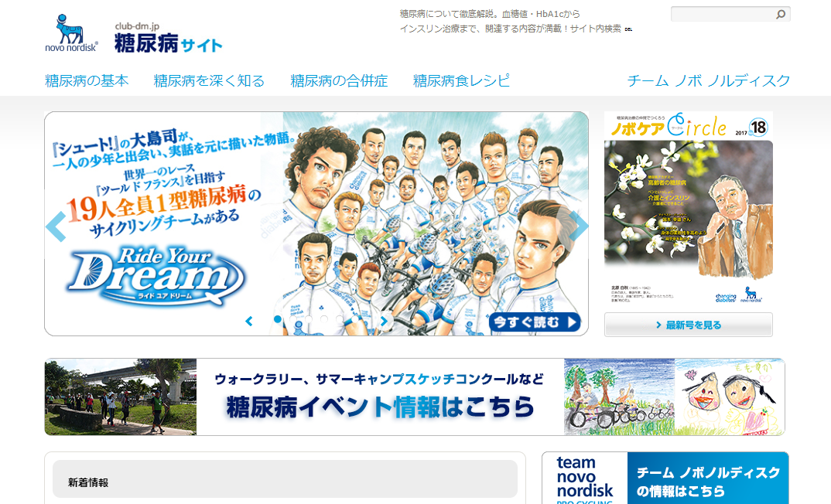Focus the site search input field
The image size is (831, 504).
pyautogui.click(x=723, y=14)
